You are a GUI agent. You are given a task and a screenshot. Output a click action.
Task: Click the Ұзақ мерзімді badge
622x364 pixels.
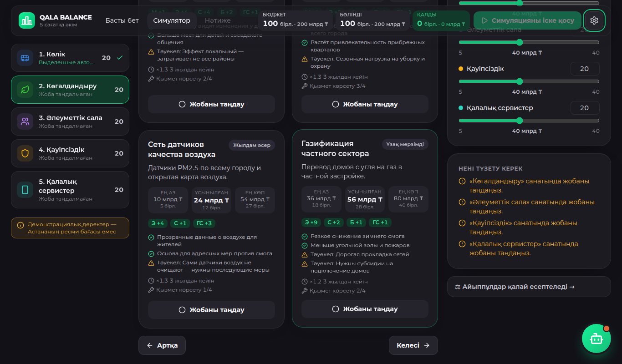[405, 144]
